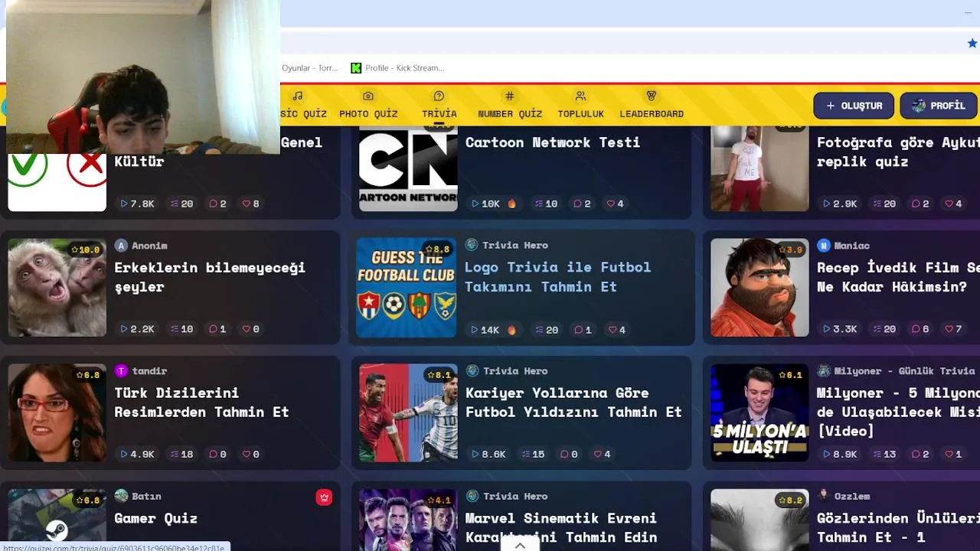980x551 pixels.
Task: Open Gözlerinden Ünlüleri Tahmin Et quiz
Action: 898,528
